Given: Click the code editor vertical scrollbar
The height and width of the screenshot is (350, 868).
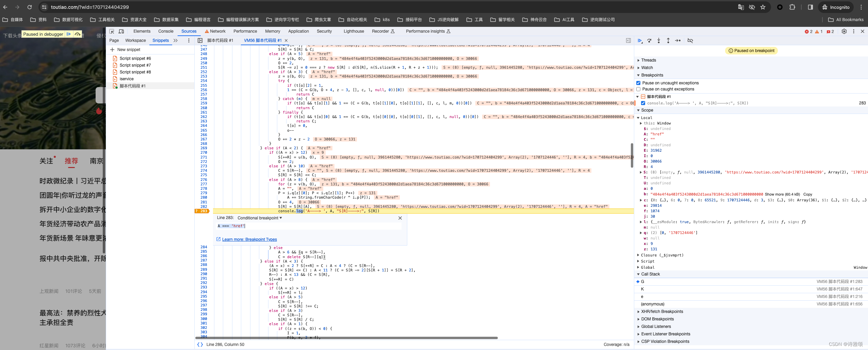Looking at the screenshot, I should click(x=632, y=155).
